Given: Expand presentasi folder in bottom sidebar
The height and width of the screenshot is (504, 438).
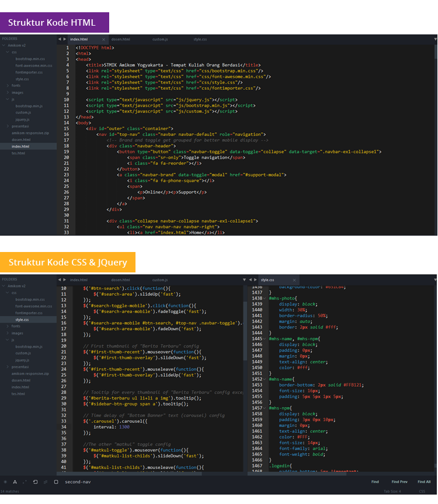Looking at the screenshot, I should click(x=8, y=367).
